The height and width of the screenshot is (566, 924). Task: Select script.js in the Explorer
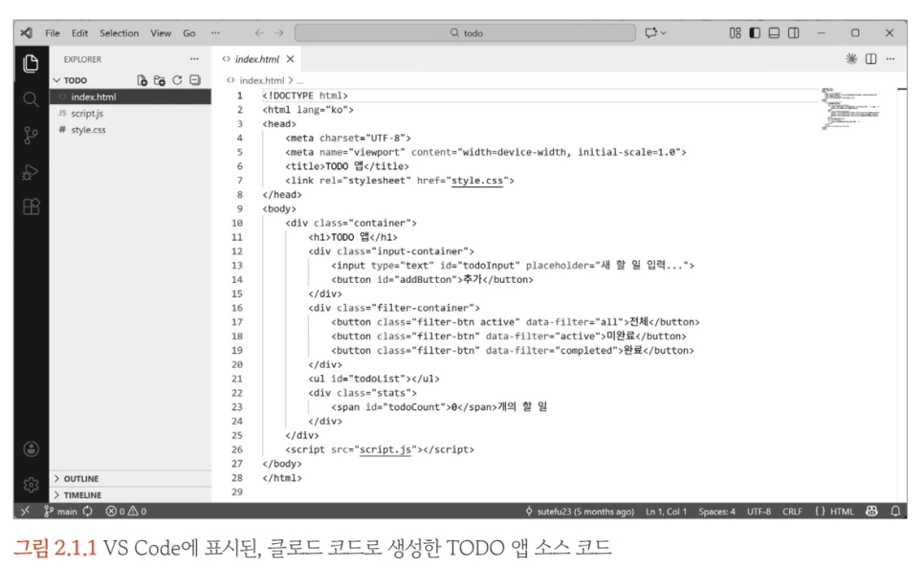[x=85, y=111]
